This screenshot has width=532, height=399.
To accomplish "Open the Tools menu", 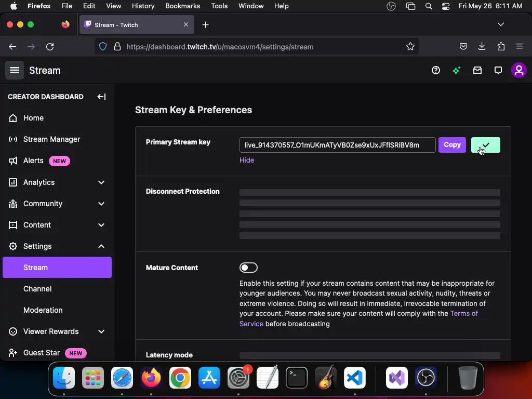I will [219, 6].
